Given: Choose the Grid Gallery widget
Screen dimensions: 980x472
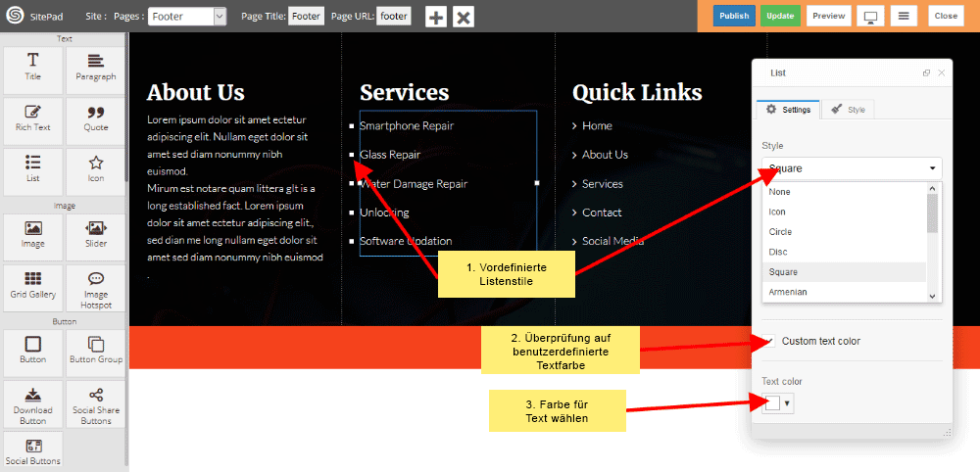Looking at the screenshot, I should pos(33,288).
